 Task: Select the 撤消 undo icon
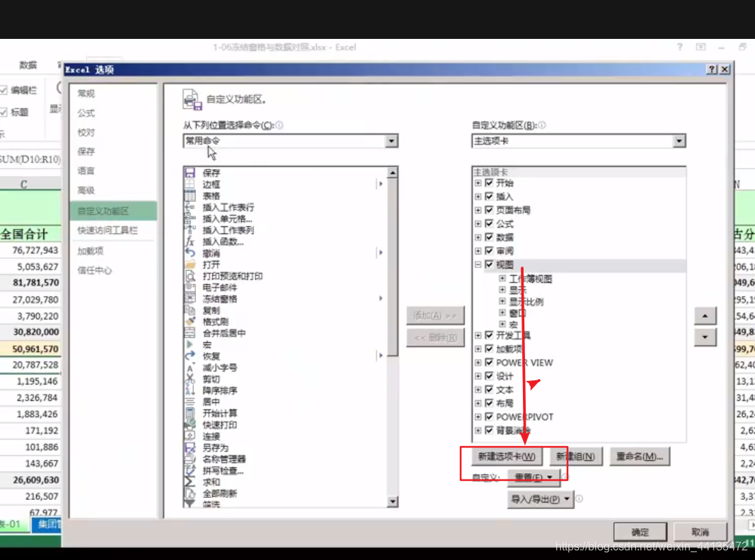click(190, 253)
